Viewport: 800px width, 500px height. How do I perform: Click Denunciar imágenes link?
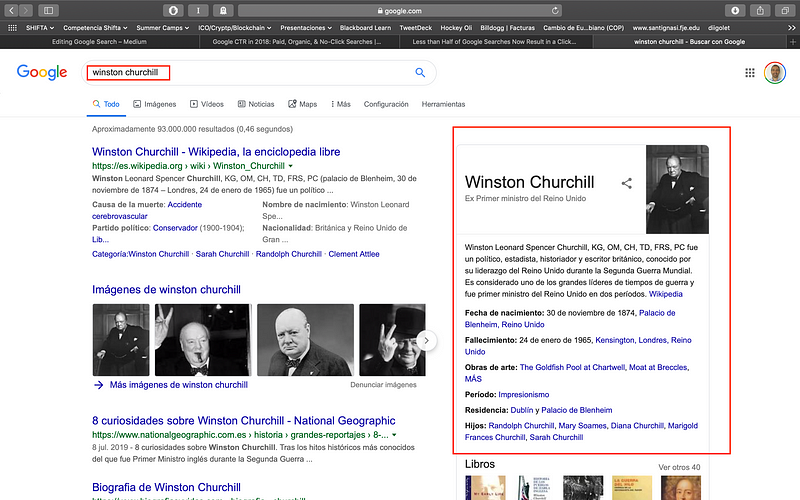pyautogui.click(x=383, y=385)
